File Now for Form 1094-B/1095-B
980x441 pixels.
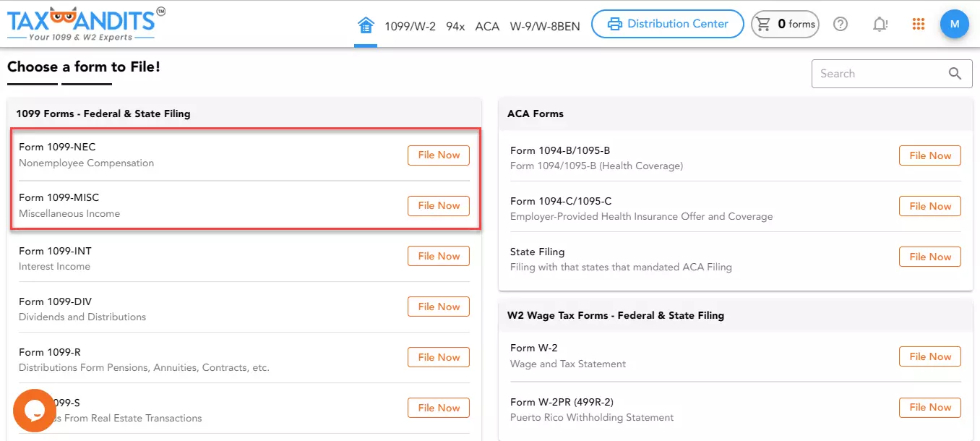point(930,155)
